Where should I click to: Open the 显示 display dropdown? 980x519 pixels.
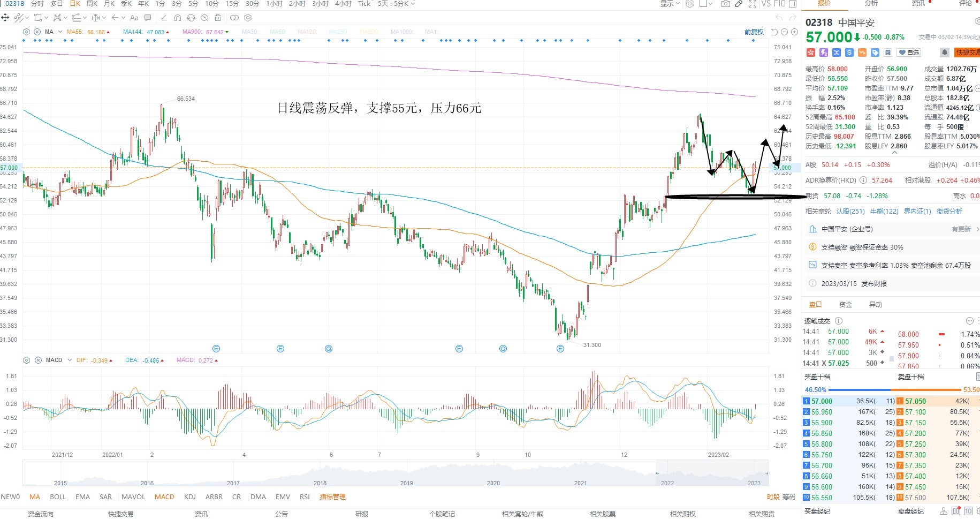[x=670, y=4]
